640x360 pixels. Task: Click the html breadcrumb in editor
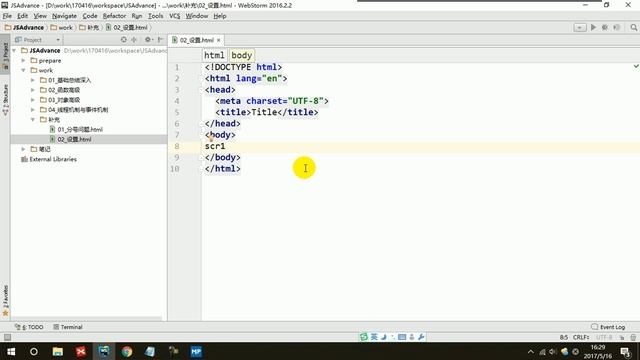pos(214,55)
